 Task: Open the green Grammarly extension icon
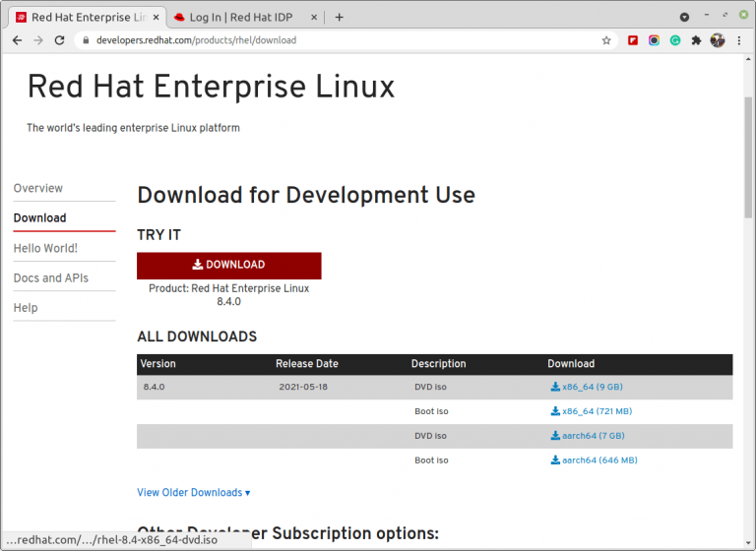coord(675,40)
